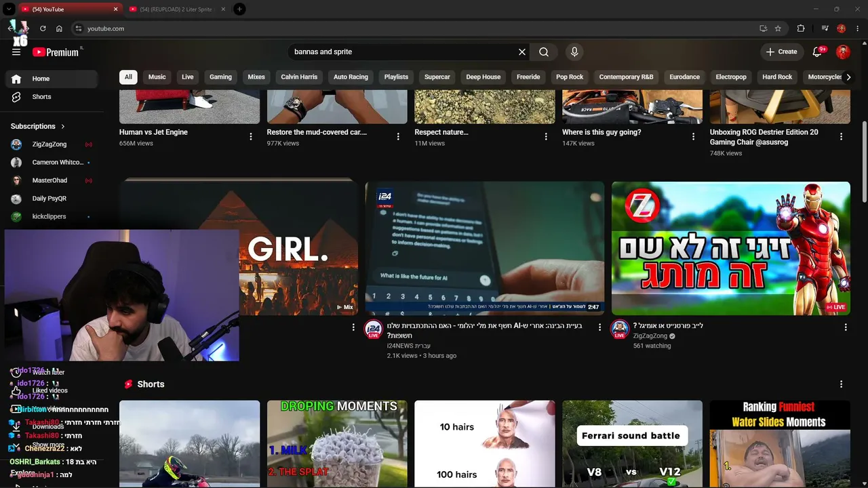Open the 10 hairs 100 hairs short
868x488 pixels.
pyautogui.click(x=485, y=444)
